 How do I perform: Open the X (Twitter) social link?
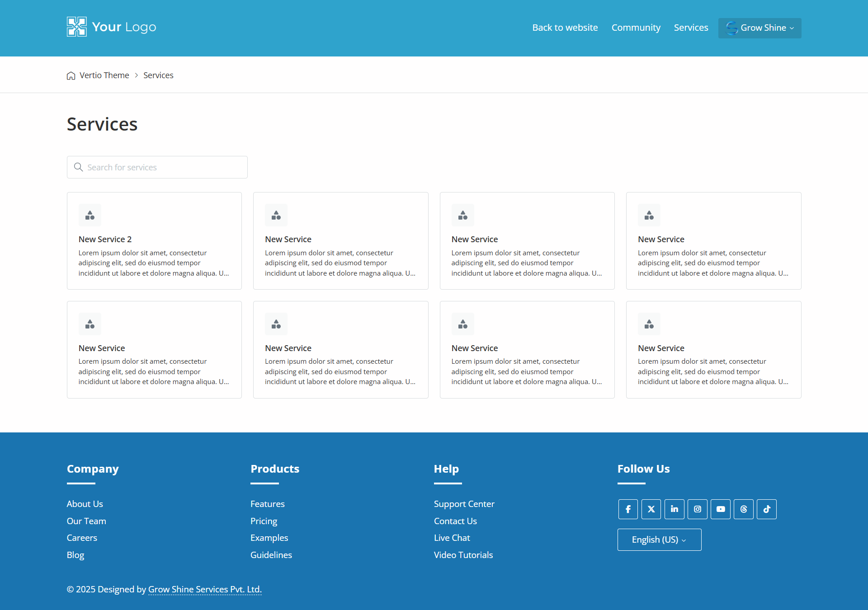[x=651, y=509]
